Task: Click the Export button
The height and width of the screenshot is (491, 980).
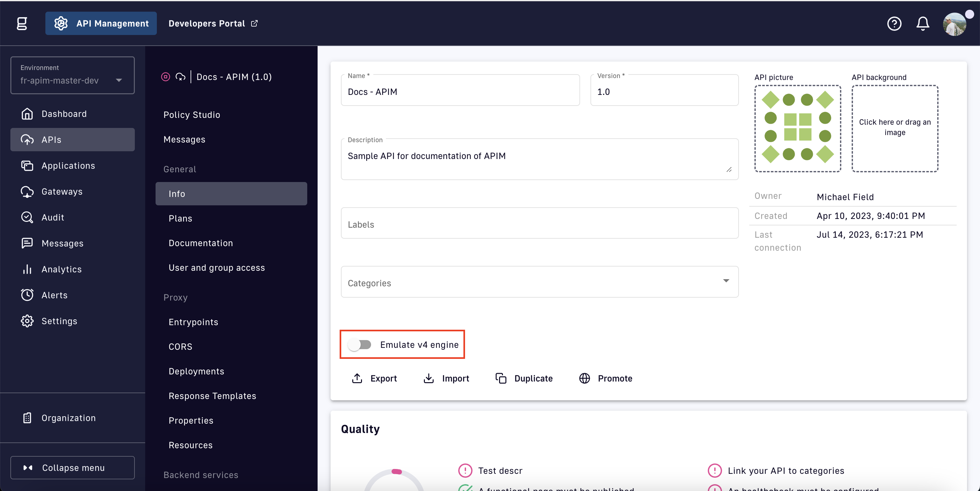Action: tap(375, 378)
